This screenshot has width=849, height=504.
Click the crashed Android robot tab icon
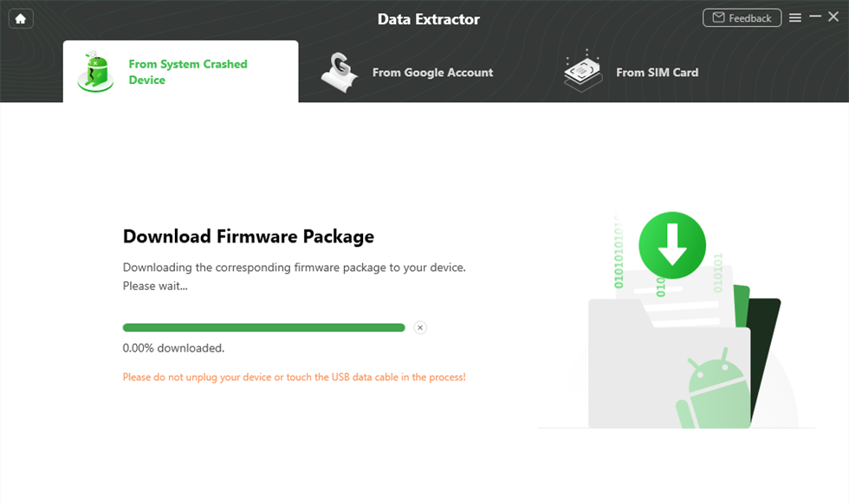coord(94,72)
